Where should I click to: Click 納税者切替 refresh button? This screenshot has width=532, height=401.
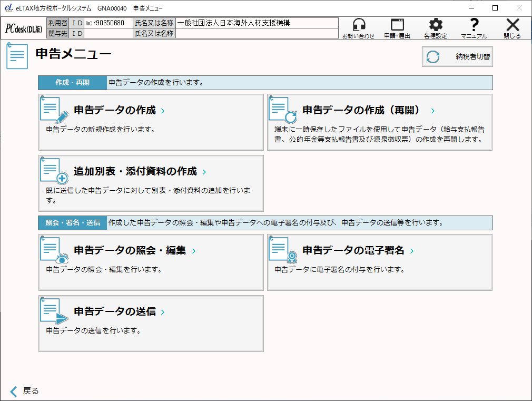457,57
